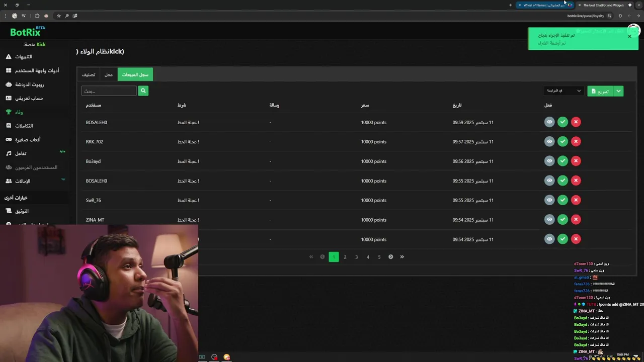Switch to the تصنيف tab
The height and width of the screenshot is (362, 644).
(89, 74)
